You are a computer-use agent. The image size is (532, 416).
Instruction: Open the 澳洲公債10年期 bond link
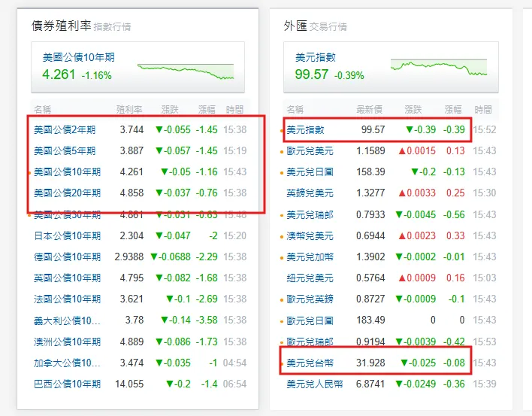(67, 342)
